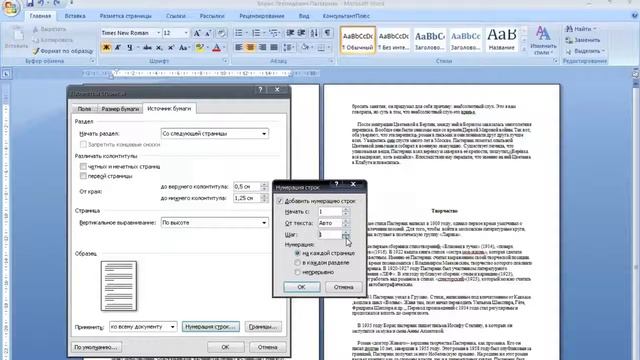Image resolution: width=640 pixels, height=360 pixels.
Task: Click header distance 0,5 см field
Action: pyautogui.click(x=247, y=187)
